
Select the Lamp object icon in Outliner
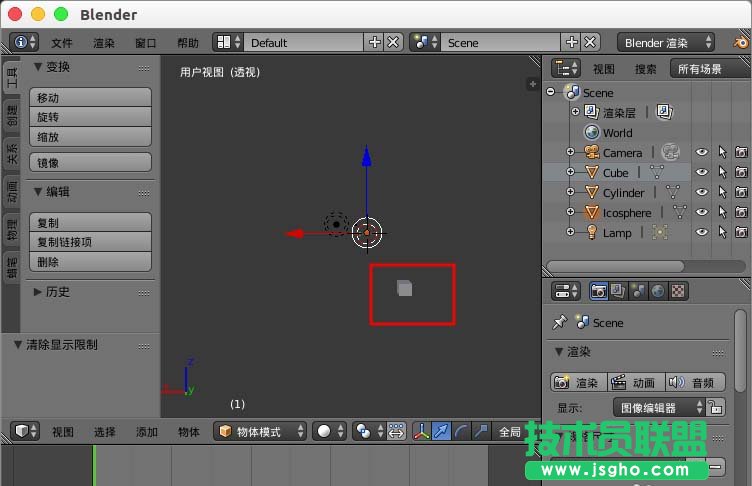click(x=592, y=232)
